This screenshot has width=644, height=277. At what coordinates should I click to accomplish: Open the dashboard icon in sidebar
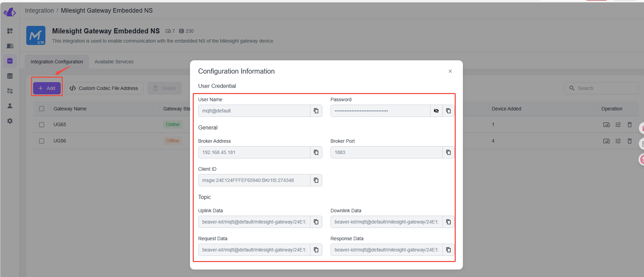click(10, 31)
